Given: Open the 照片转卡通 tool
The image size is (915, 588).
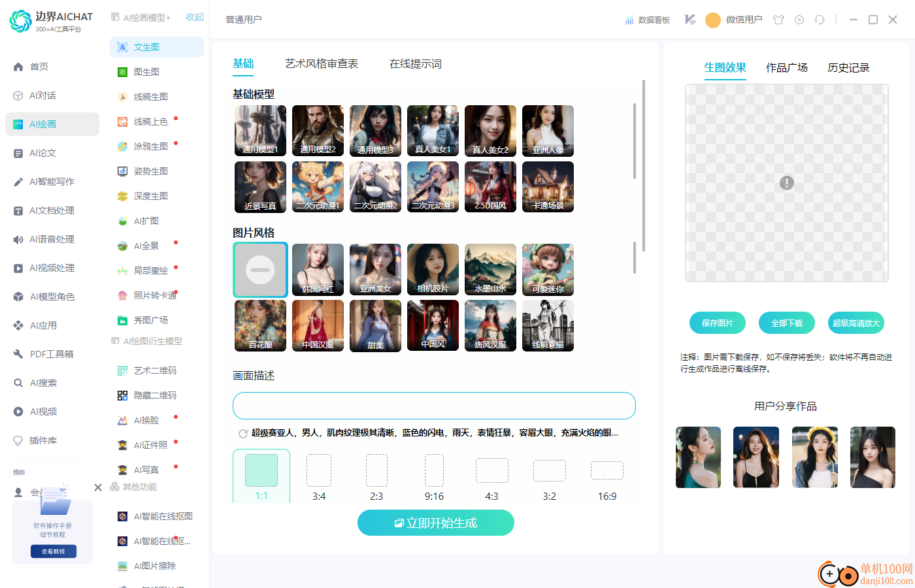Looking at the screenshot, I should 156,295.
